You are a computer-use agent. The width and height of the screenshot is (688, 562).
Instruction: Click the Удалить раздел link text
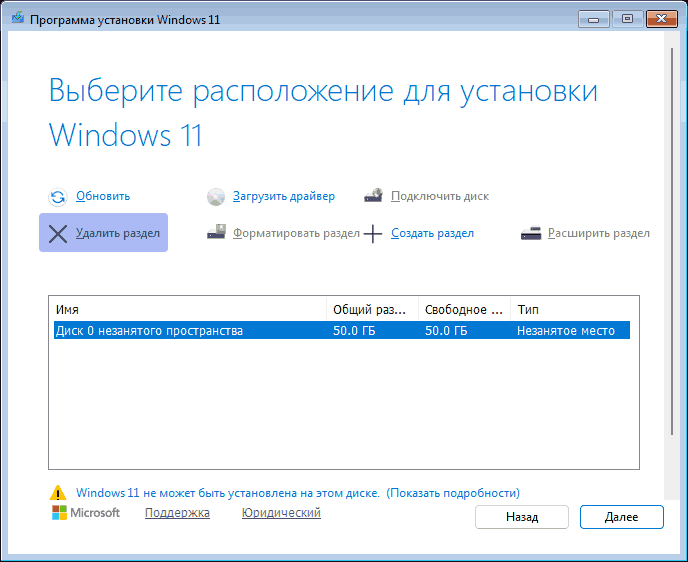(118, 233)
